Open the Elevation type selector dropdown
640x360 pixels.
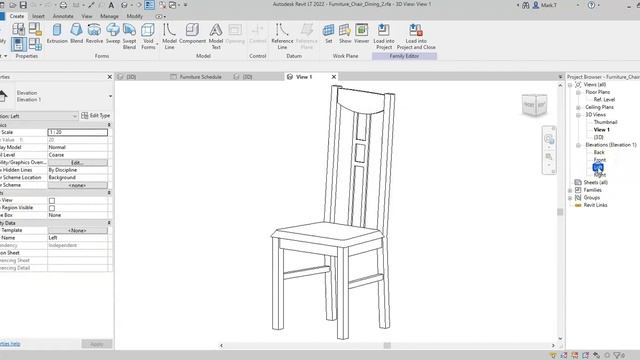[110, 96]
